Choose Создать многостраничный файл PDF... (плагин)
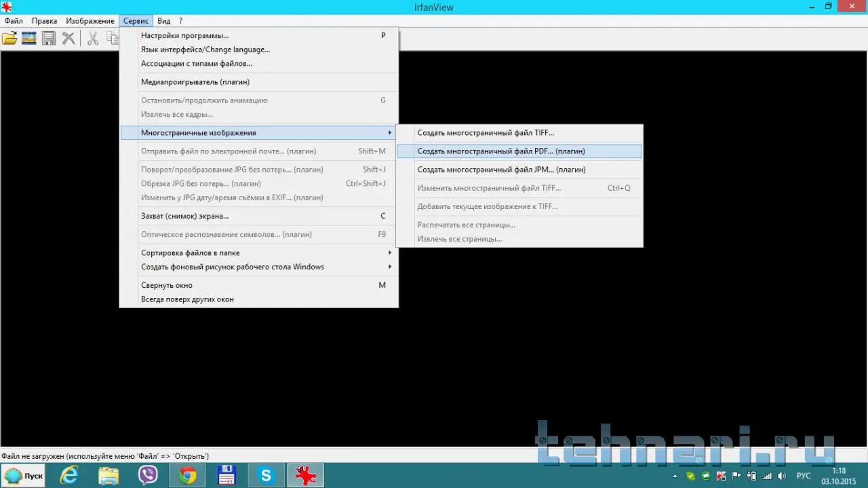The width and height of the screenshot is (868, 488). [519, 151]
